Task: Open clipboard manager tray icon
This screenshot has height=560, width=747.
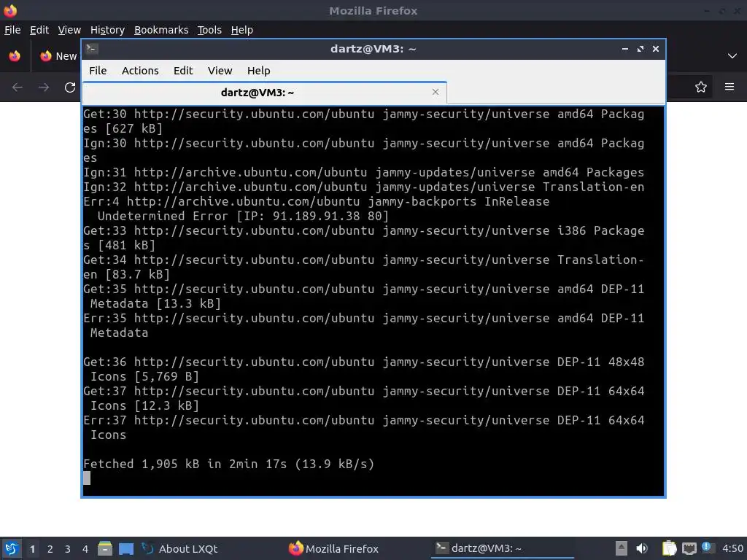Action: pos(670,548)
